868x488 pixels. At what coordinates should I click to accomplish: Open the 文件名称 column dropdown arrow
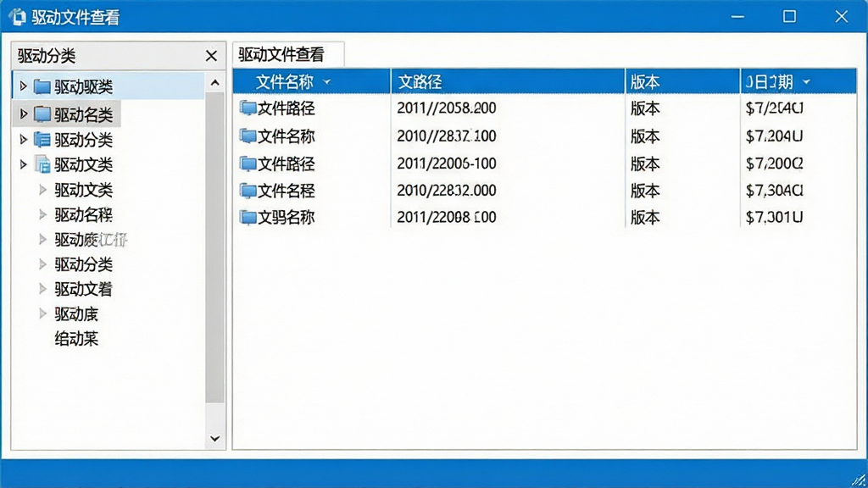[326, 82]
